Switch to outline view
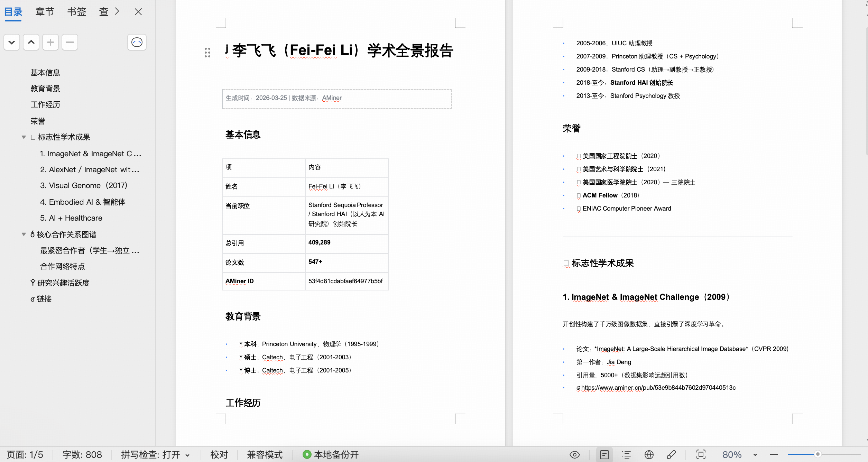 (x=626, y=455)
